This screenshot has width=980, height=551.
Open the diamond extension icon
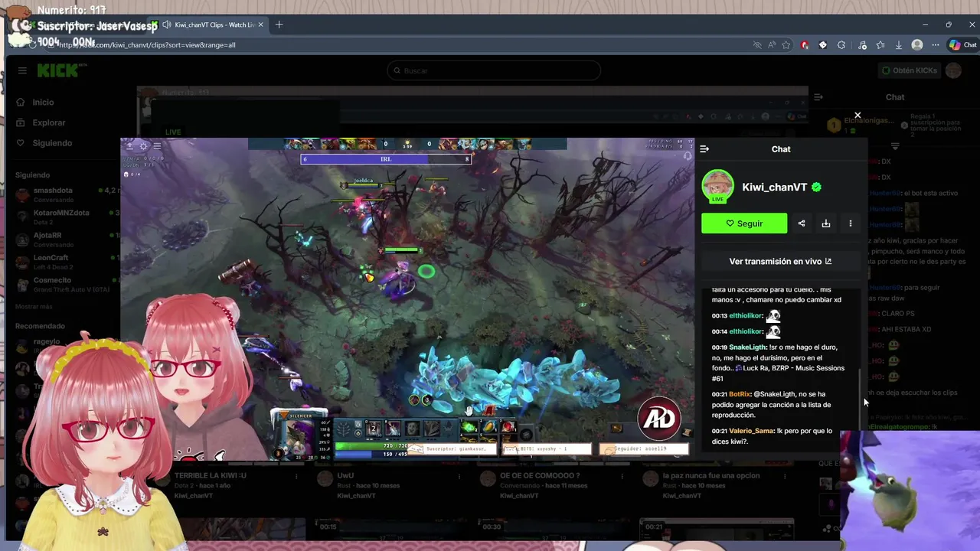823,45
